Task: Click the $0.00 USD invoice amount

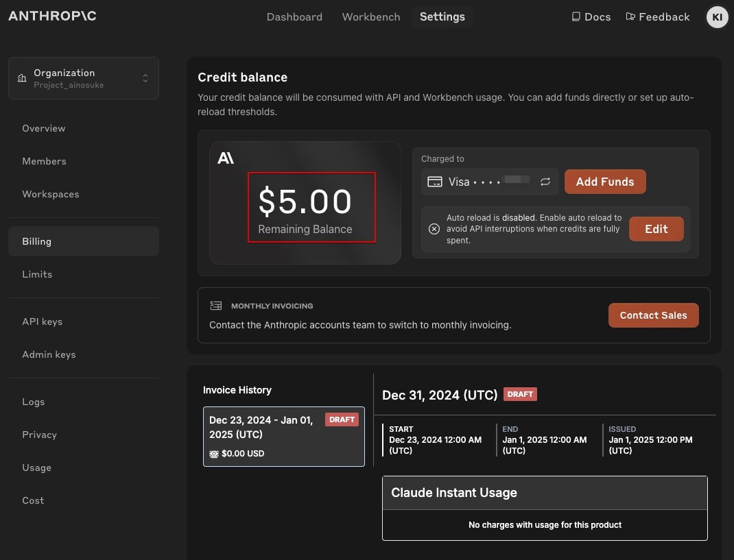Action: point(243,453)
